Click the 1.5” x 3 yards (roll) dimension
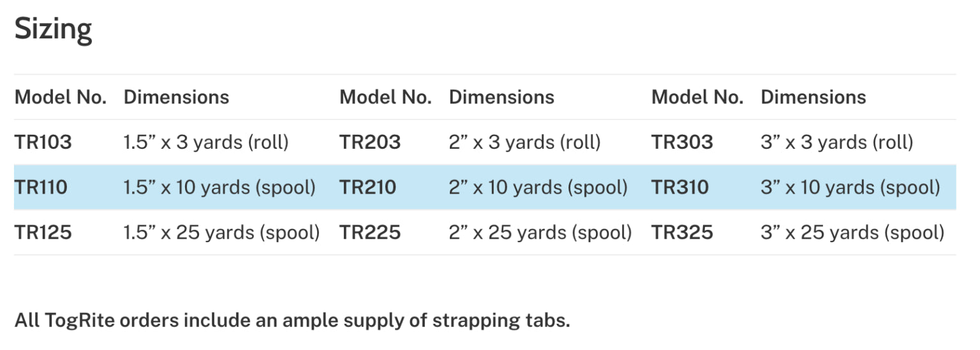Image resolution: width=980 pixels, height=350 pixels. (x=206, y=142)
